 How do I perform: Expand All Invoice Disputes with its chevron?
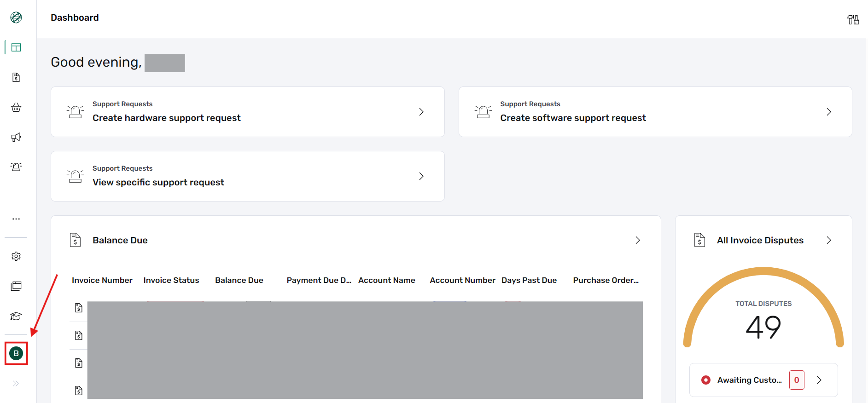(829, 240)
